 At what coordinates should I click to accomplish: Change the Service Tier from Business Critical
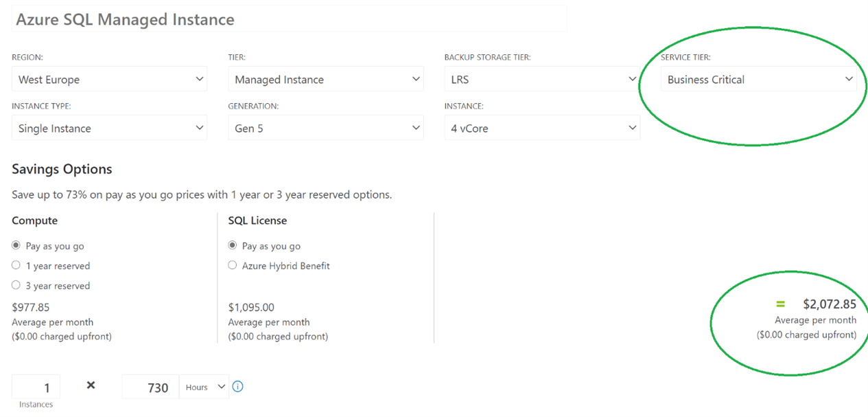[x=758, y=80]
